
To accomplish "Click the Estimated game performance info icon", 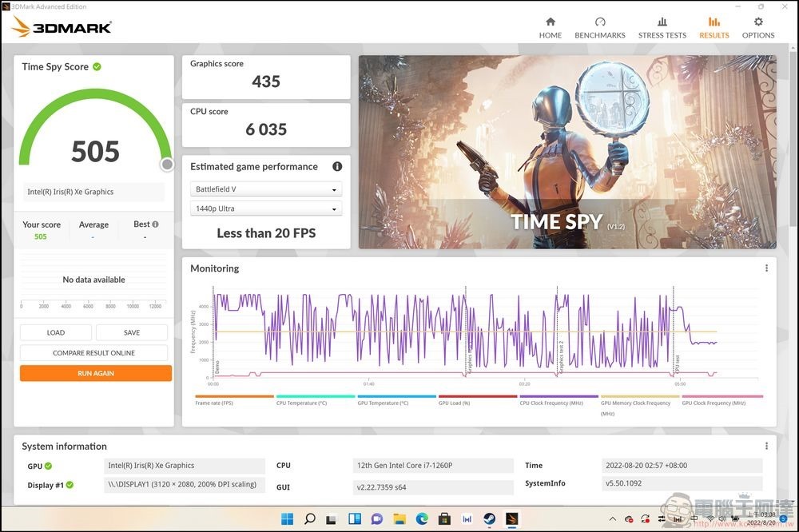I will pyautogui.click(x=336, y=166).
